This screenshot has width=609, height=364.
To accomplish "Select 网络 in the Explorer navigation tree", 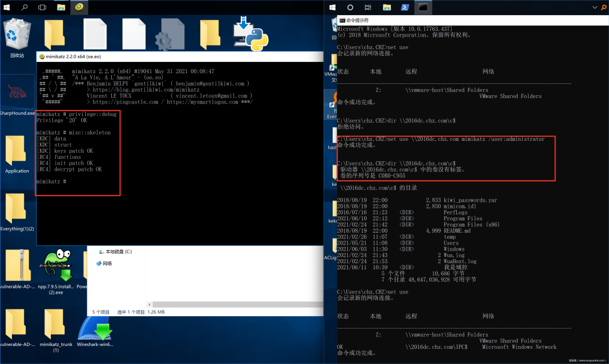I will [x=104, y=263].
